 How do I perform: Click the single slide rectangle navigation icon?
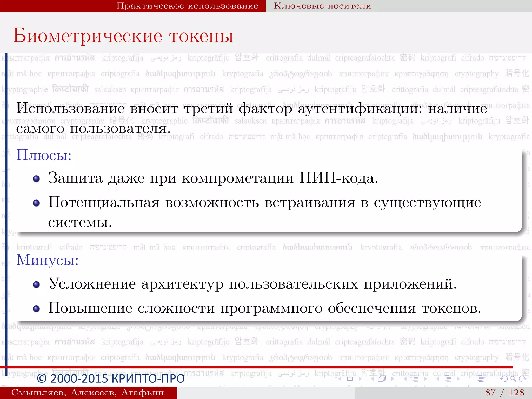pos(350,379)
